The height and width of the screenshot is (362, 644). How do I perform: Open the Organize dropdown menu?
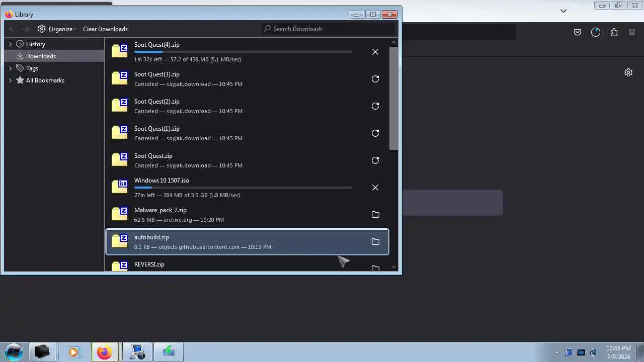(57, 29)
